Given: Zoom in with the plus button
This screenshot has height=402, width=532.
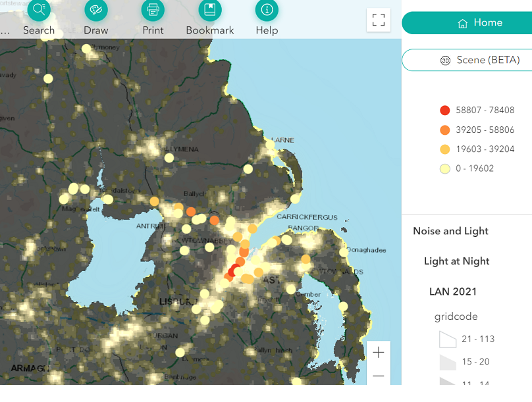Looking at the screenshot, I should point(379,353).
